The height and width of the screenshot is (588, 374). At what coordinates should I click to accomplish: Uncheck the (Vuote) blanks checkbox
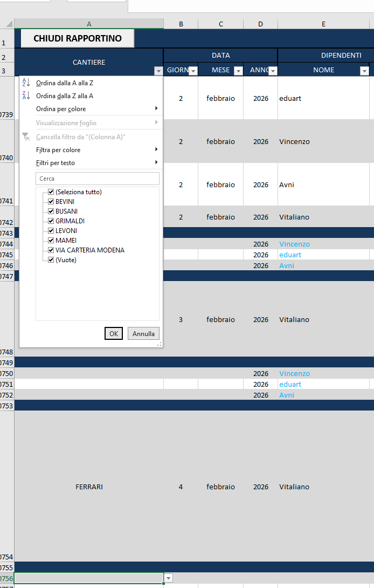tap(51, 260)
